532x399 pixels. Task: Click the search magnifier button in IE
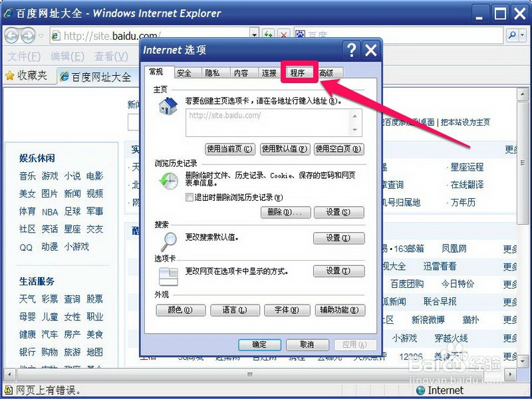(x=512, y=35)
